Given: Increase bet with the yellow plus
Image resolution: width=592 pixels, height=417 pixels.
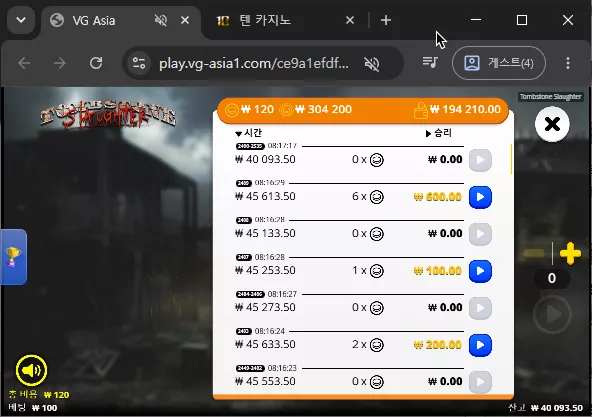Looking at the screenshot, I should click(x=570, y=253).
